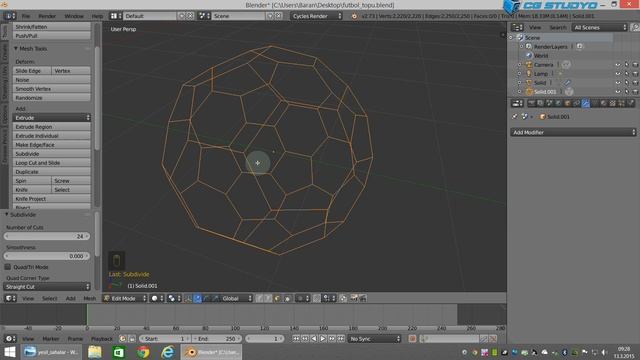Toggle Solid.001 renderability camera icon in outliner
Screen dimensions: 640x360
(635, 92)
